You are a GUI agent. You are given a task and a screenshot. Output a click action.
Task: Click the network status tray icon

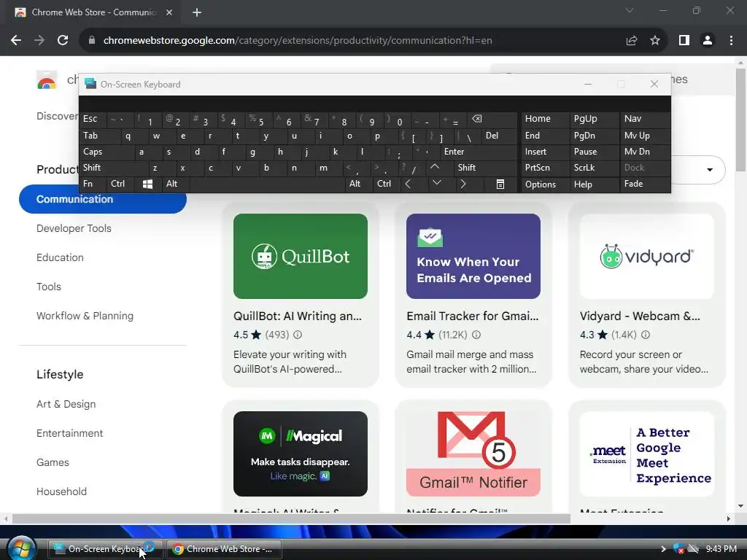pyautogui.click(x=693, y=549)
